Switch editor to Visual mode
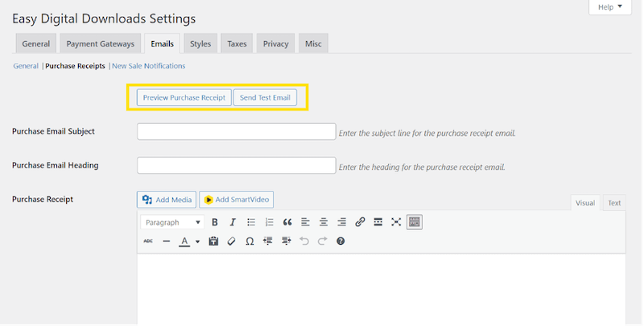The image size is (644, 326). [585, 203]
